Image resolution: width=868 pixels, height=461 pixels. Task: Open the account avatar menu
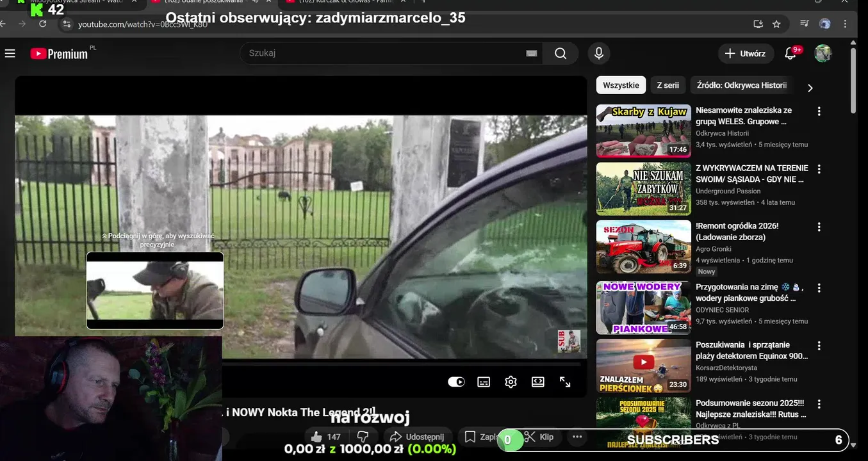click(823, 54)
